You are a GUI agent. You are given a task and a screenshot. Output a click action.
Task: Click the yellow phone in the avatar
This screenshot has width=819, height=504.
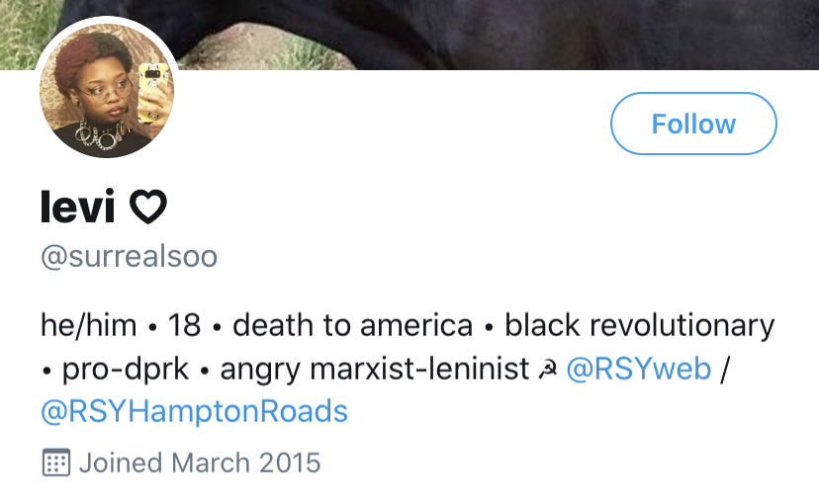pos(153,92)
